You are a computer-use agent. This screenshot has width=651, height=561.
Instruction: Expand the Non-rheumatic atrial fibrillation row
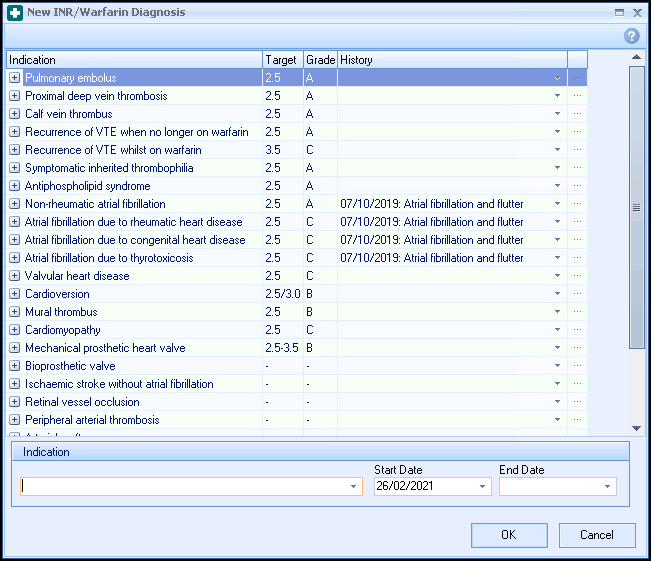point(15,204)
